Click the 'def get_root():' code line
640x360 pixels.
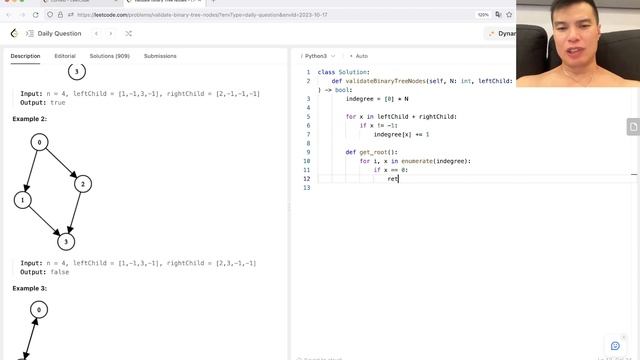click(371, 152)
